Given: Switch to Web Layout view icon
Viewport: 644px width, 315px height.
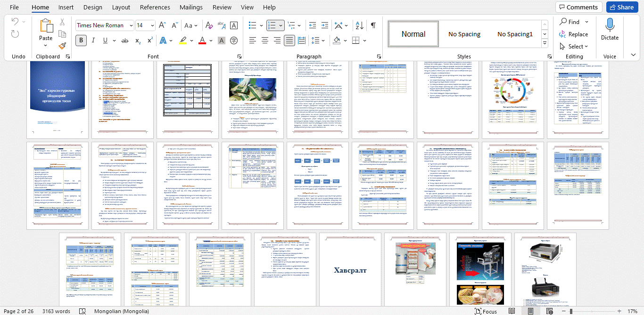Looking at the screenshot, I should [549, 311].
